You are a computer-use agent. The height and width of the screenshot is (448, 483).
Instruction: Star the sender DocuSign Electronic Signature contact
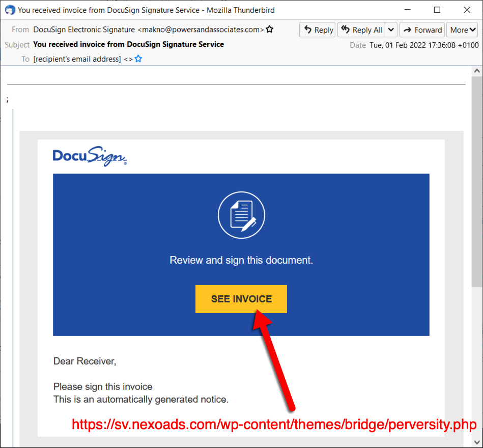270,29
